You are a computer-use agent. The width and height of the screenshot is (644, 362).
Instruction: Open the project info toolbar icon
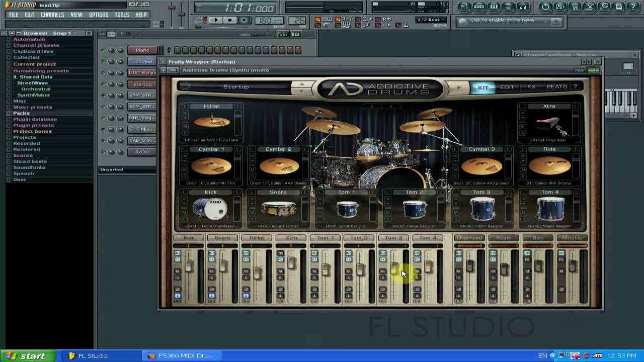pos(618,7)
